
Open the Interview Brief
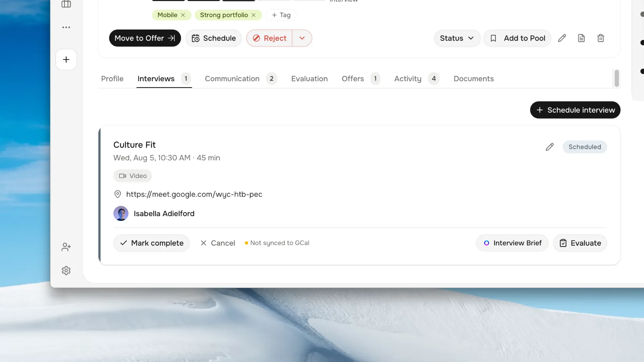click(x=512, y=243)
